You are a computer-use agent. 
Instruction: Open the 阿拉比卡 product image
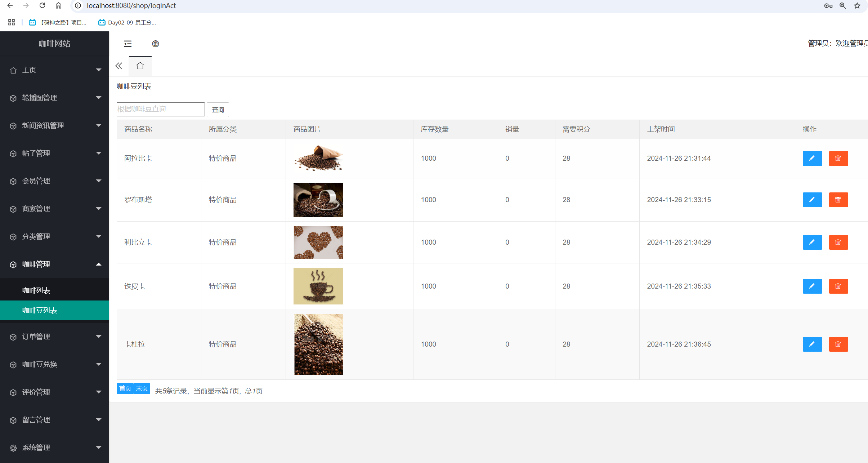318,158
